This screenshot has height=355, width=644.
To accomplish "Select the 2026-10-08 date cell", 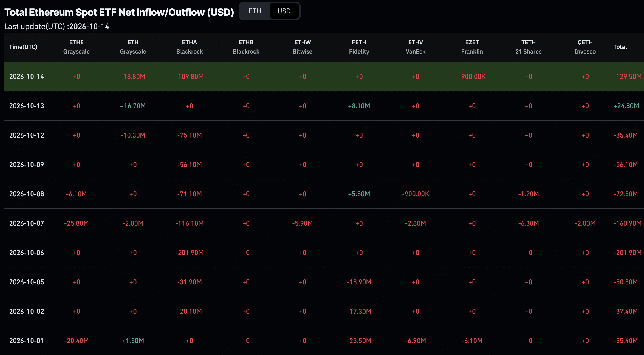I will click(x=27, y=194).
